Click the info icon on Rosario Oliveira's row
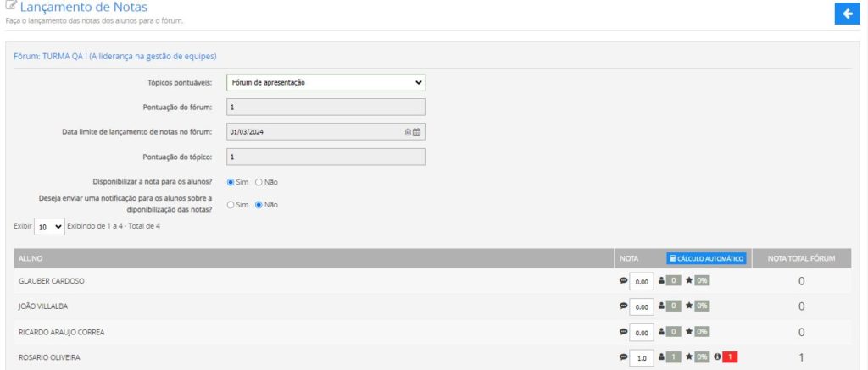This screenshot has width=868, height=370. [716, 357]
